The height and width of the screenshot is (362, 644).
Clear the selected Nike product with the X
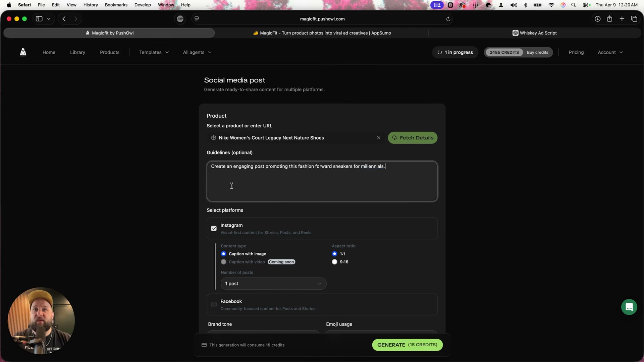379,138
